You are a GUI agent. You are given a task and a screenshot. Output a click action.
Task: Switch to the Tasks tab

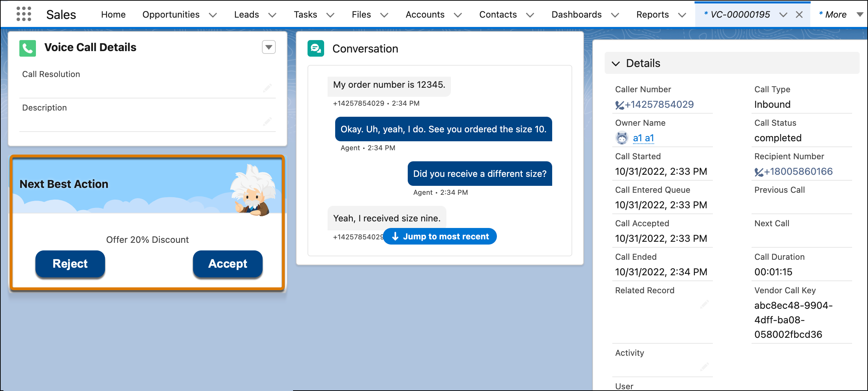click(x=305, y=15)
